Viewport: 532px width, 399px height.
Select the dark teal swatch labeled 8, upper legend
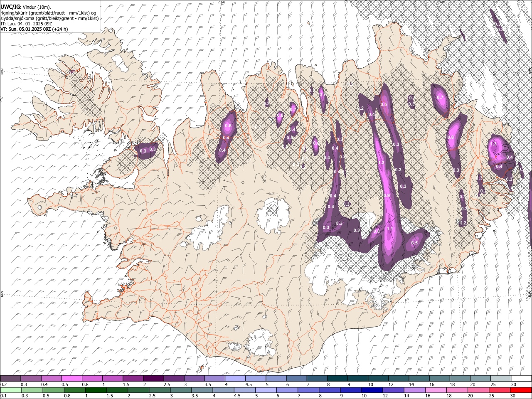point(337,379)
